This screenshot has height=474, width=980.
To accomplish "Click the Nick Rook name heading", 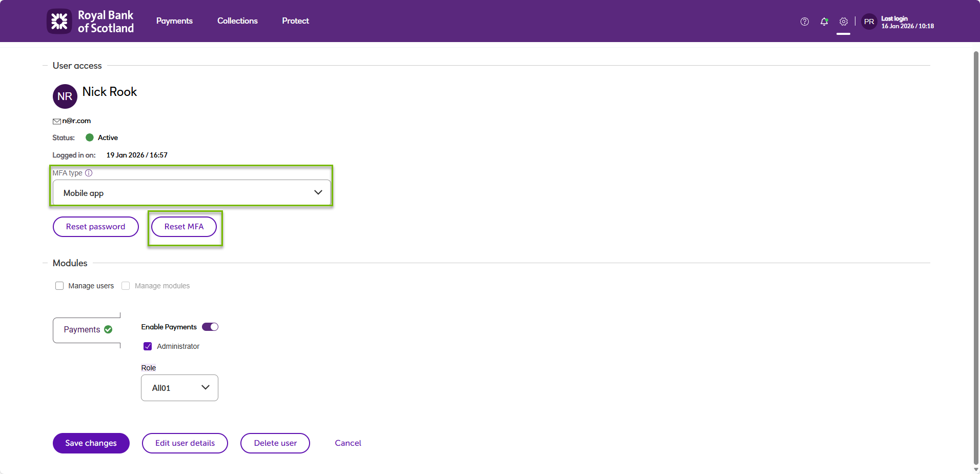I will pyautogui.click(x=110, y=92).
